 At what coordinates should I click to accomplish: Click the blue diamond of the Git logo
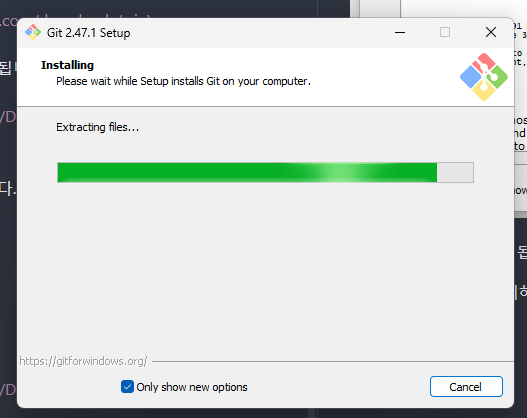pos(471,77)
